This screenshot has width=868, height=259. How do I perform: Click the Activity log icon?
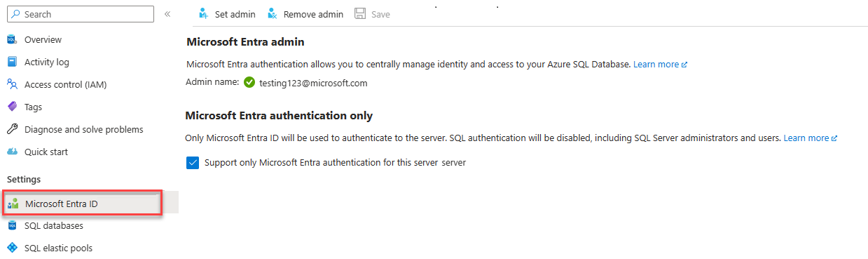(12, 62)
